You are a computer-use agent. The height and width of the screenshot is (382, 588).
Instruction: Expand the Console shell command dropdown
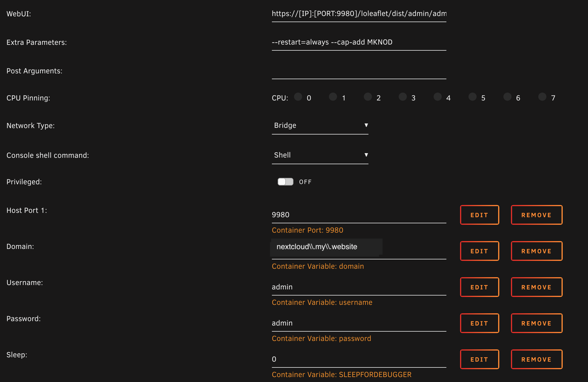pyautogui.click(x=320, y=155)
